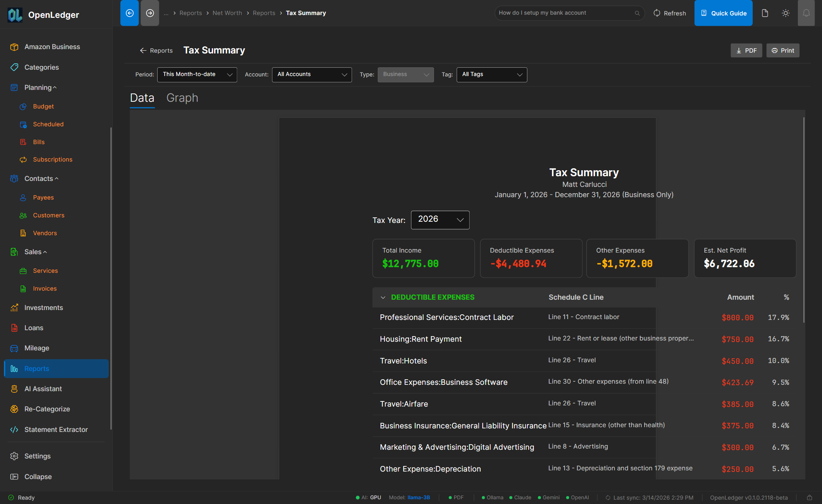Switch to the Graph tab
The height and width of the screenshot is (504, 822).
(x=182, y=98)
